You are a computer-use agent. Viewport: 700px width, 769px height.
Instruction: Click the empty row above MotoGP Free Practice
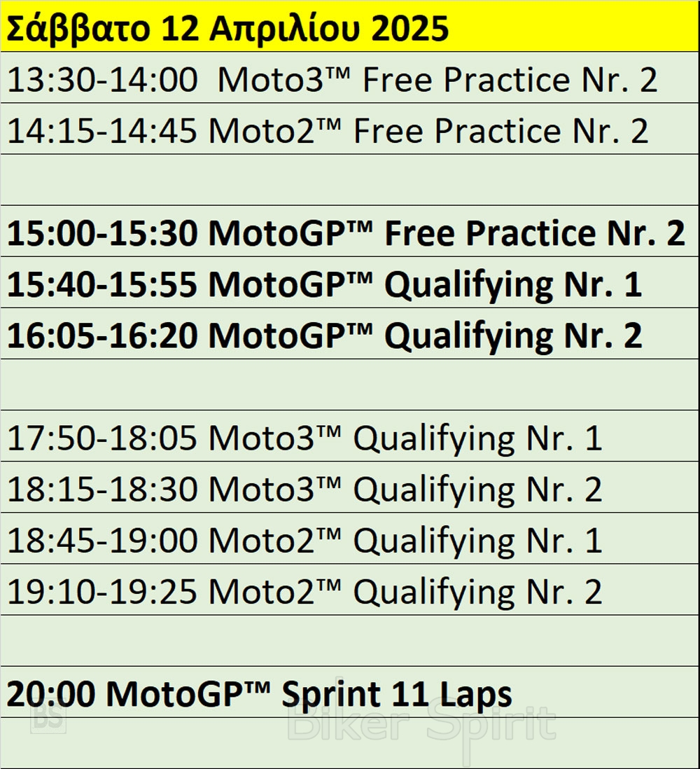(350, 180)
